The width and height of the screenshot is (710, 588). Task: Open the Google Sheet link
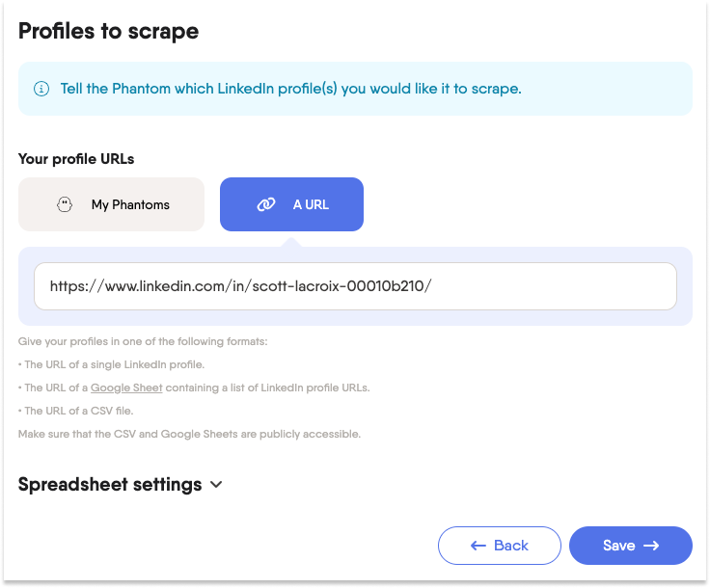coord(126,388)
